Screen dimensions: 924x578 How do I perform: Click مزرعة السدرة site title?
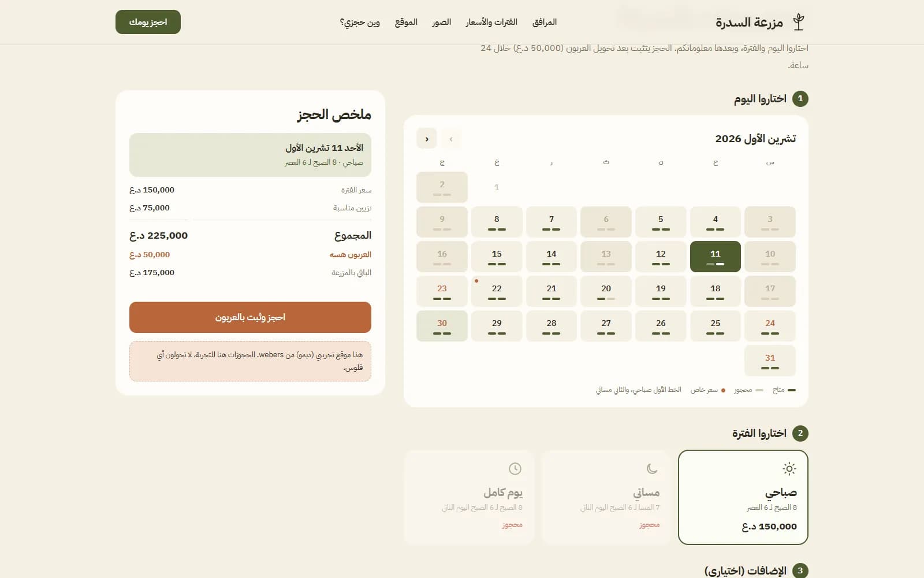tap(749, 22)
